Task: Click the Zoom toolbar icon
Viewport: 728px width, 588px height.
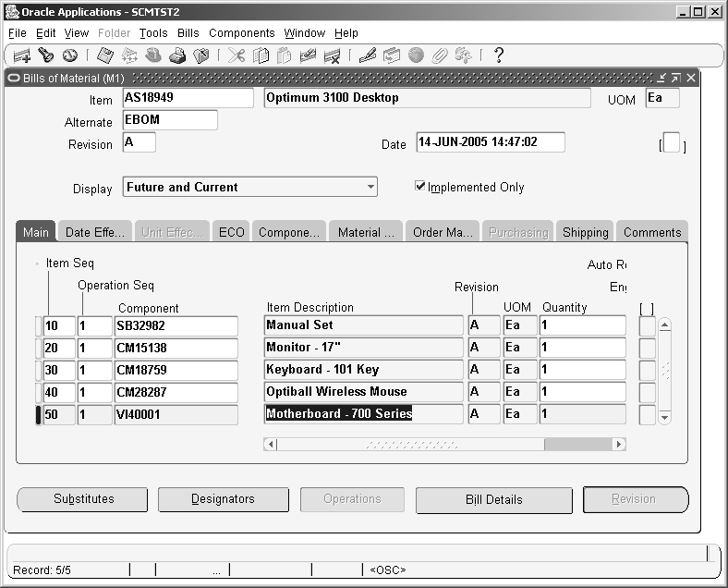Action: [392, 55]
